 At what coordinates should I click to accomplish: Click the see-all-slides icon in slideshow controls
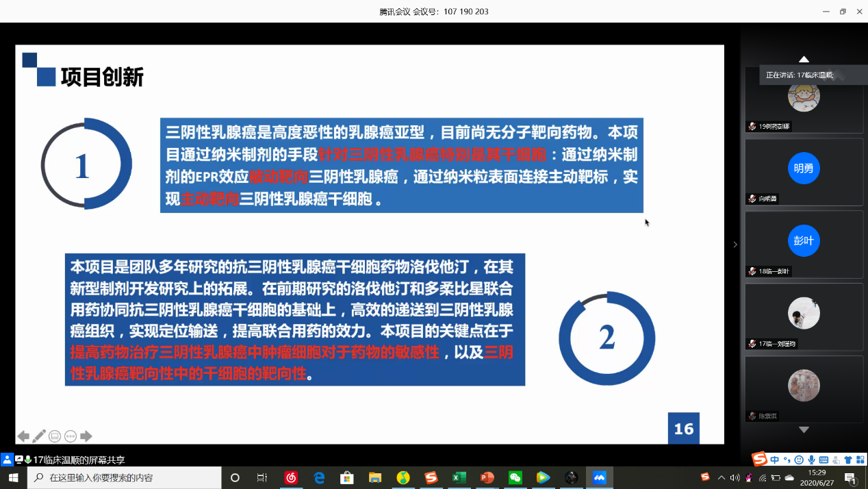point(55,436)
